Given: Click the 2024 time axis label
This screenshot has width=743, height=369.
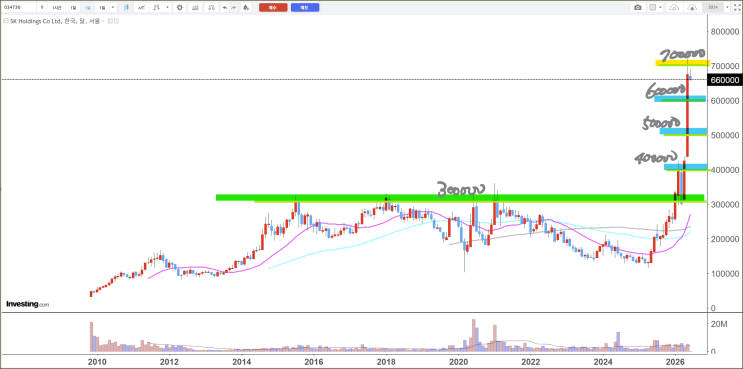Looking at the screenshot, I should [x=603, y=362].
